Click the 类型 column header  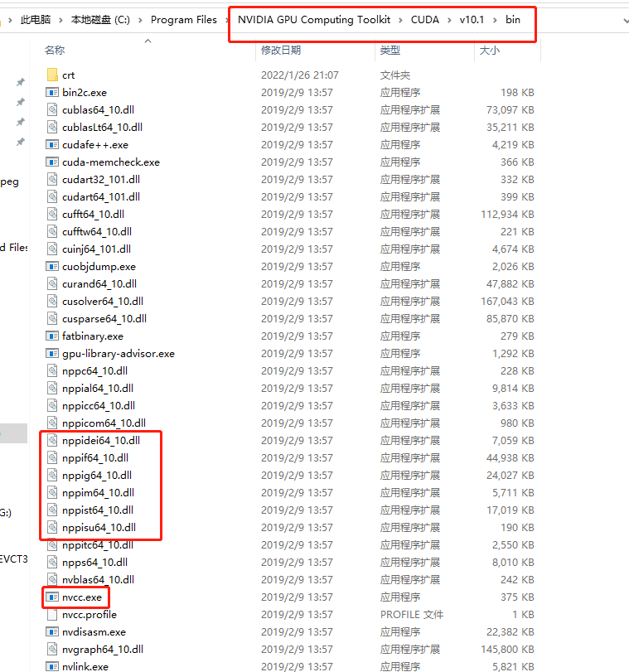click(x=389, y=51)
